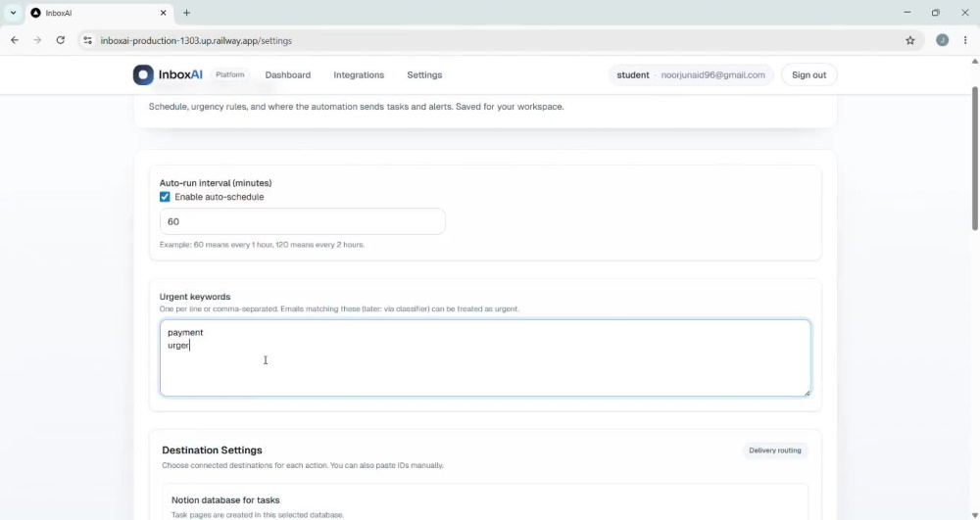Screen dimensions: 980x520
Task: Click the Platform badge
Action: click(230, 74)
